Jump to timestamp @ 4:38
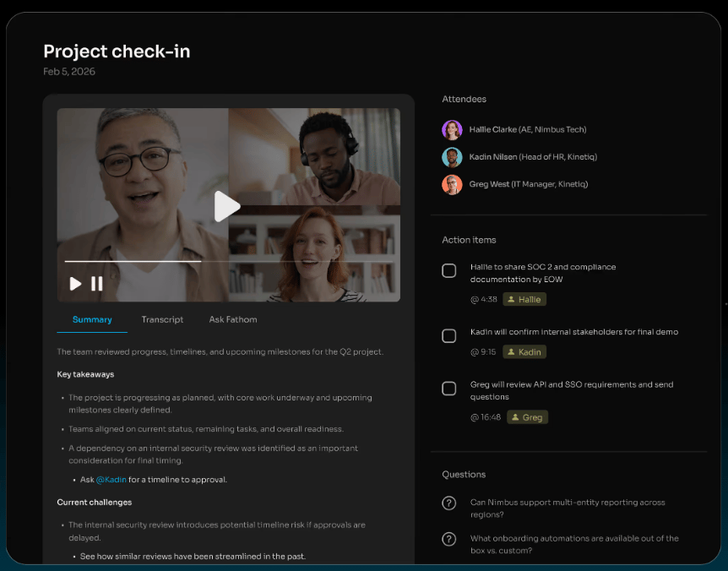This screenshot has height=571, width=728. [483, 299]
